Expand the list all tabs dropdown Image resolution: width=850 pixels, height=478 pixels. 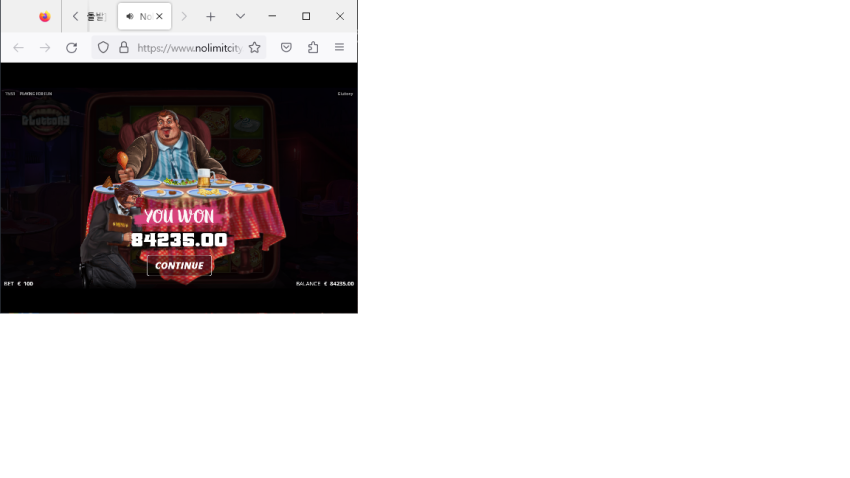(x=240, y=17)
